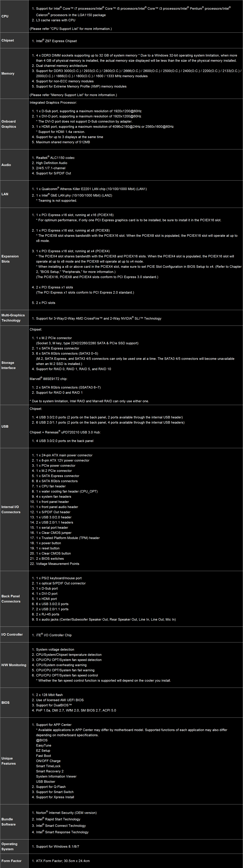Click the 'Memory Support List' note line
The image size is (243, 868).
point(73,95)
